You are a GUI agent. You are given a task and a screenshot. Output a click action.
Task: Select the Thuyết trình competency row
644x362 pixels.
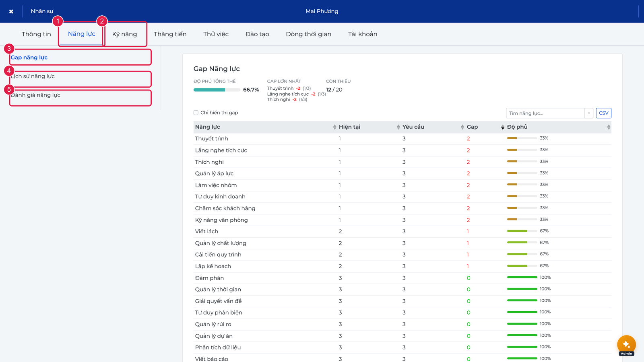[x=402, y=139]
